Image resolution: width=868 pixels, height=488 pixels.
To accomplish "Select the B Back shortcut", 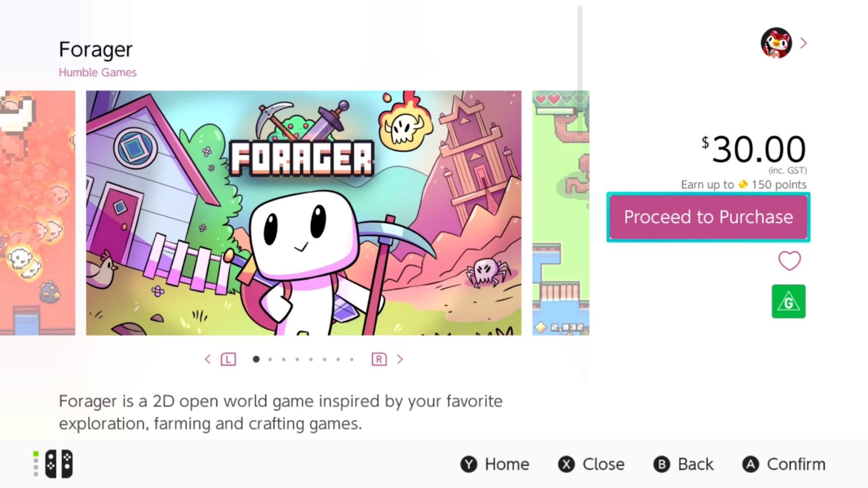I will pos(683,464).
